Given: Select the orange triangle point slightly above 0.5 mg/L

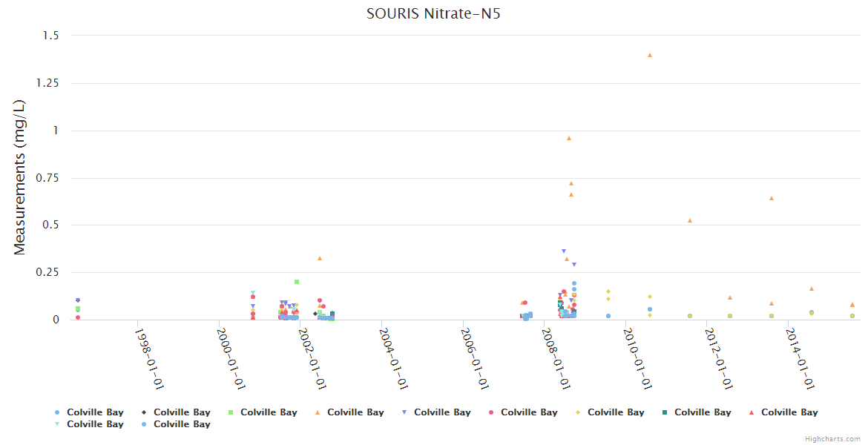Looking at the screenshot, I should pyautogui.click(x=690, y=220).
